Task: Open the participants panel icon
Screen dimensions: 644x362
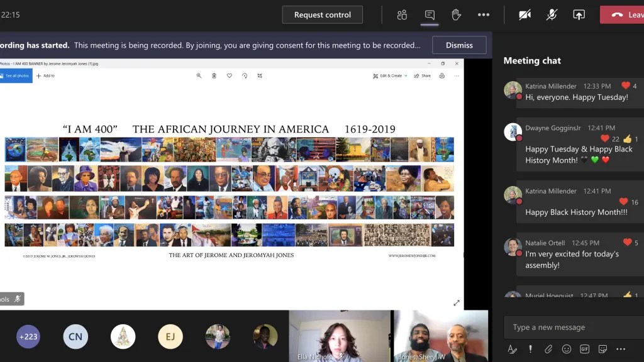Action: coord(402,15)
